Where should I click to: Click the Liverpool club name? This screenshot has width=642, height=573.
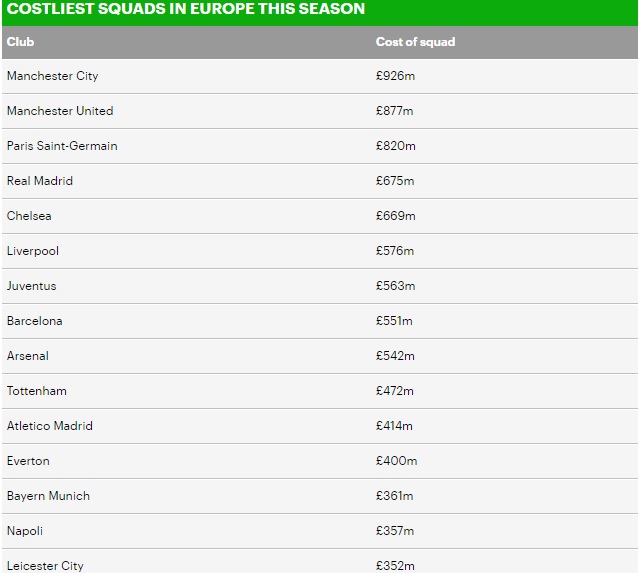33,251
